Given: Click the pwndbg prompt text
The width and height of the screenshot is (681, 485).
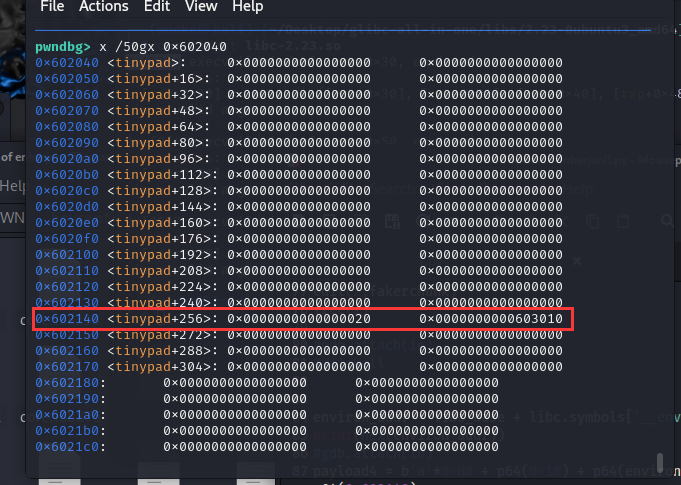Looking at the screenshot, I should 62,47.
